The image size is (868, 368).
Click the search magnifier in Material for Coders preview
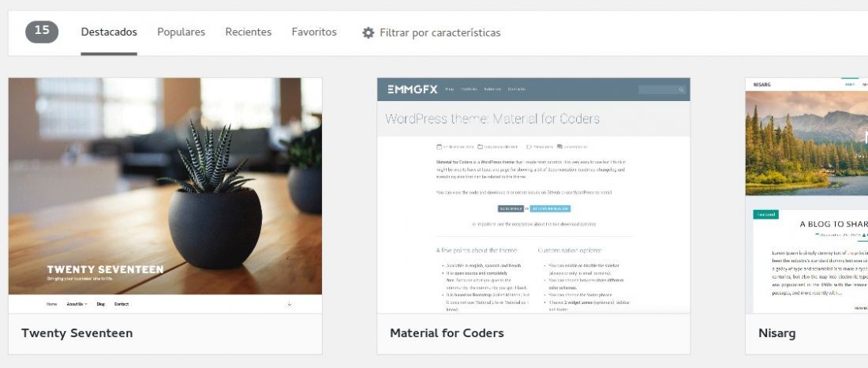coord(682,90)
